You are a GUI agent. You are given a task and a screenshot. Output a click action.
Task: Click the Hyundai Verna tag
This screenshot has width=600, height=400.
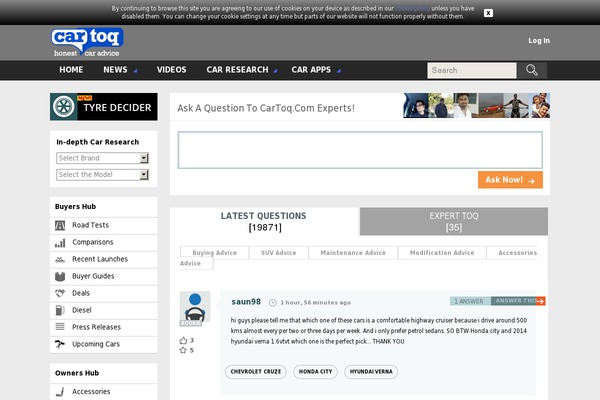pyautogui.click(x=371, y=372)
